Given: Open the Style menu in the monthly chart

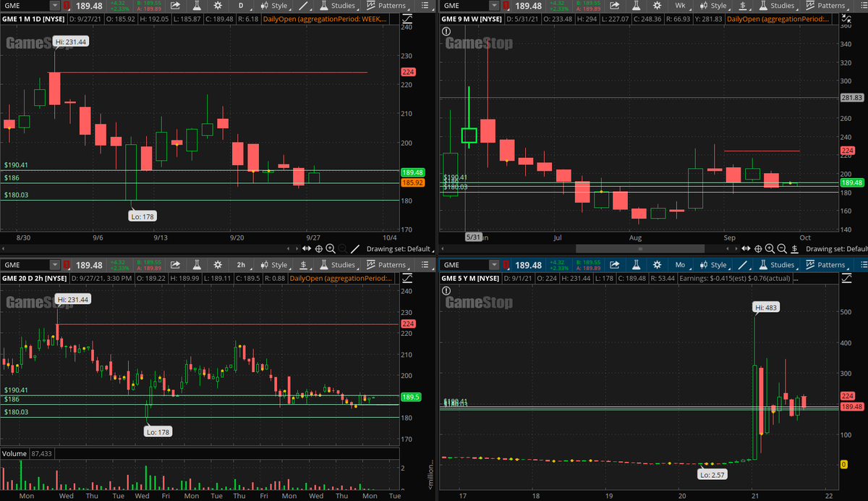Looking at the screenshot, I should pyautogui.click(x=712, y=265).
